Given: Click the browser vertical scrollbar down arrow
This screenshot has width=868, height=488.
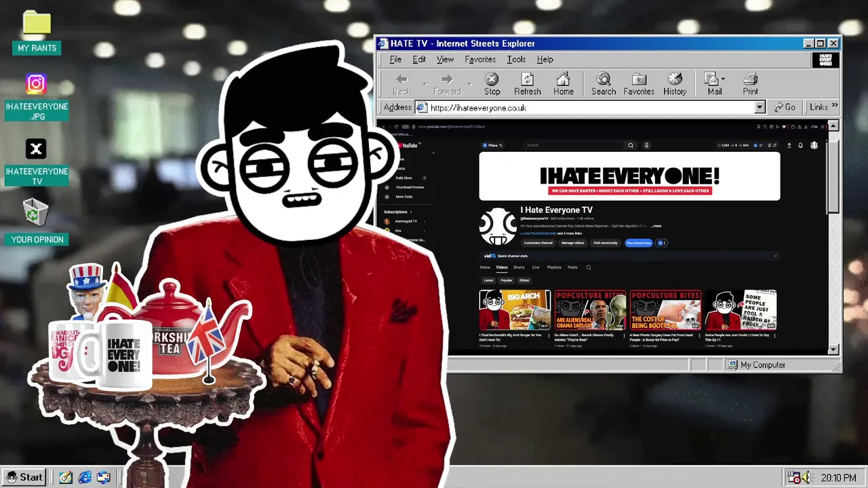Looking at the screenshot, I should tap(833, 349).
